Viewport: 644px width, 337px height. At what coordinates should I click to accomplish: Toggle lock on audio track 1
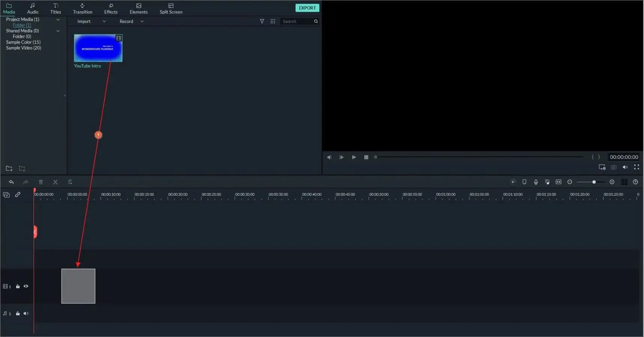(x=18, y=313)
